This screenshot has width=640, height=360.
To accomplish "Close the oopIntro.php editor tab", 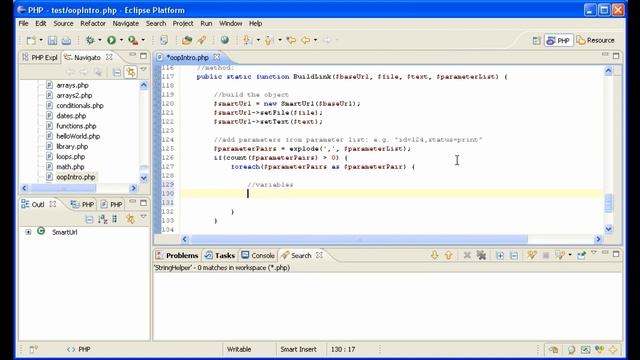I will point(217,57).
